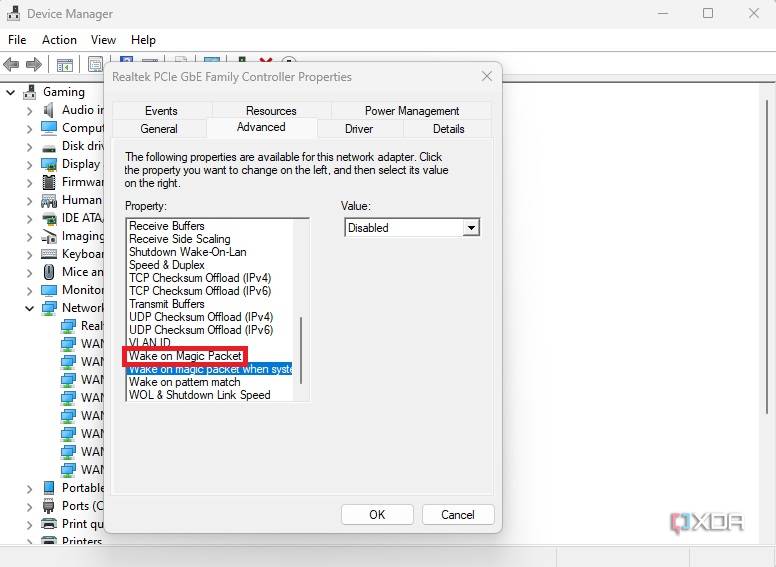Image resolution: width=776 pixels, height=567 pixels.
Task: Click the Gaming computer root icon
Action: (x=30, y=92)
